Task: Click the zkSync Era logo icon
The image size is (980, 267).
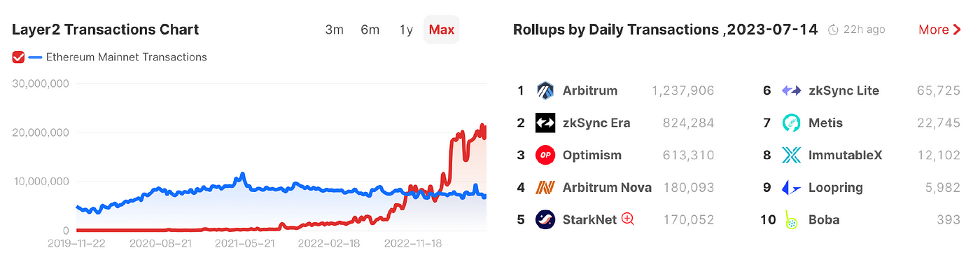Action: (545, 123)
